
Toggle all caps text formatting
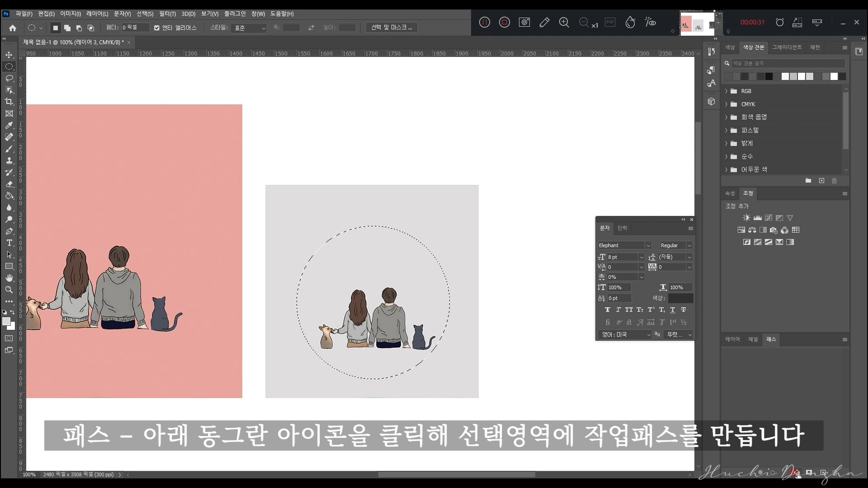tap(629, 310)
